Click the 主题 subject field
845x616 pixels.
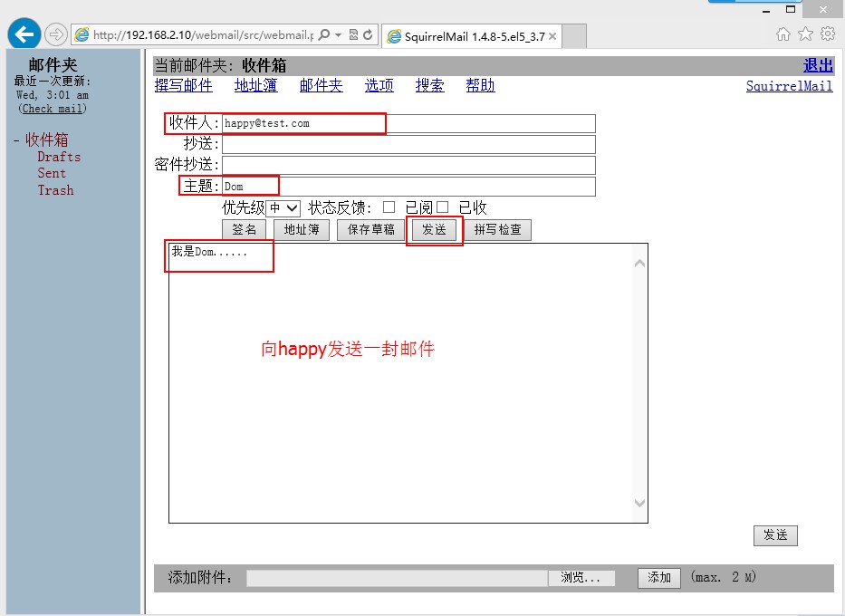click(x=409, y=187)
